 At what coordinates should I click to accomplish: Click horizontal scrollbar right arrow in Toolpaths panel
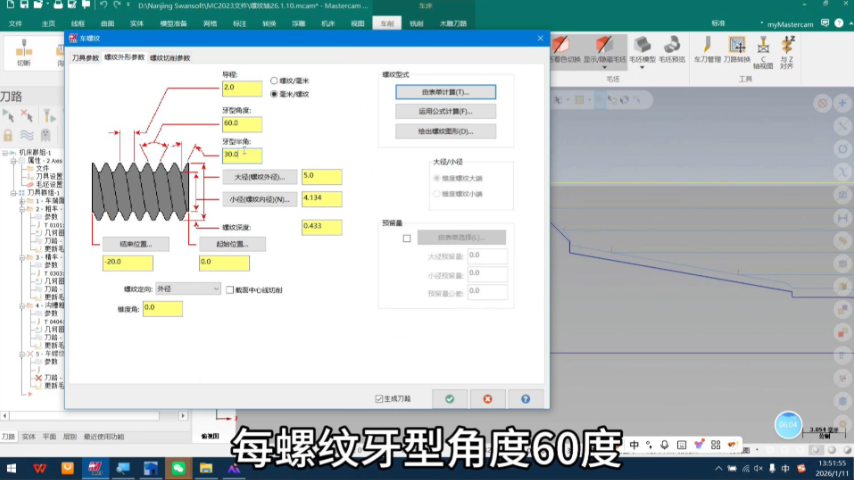pos(183,416)
